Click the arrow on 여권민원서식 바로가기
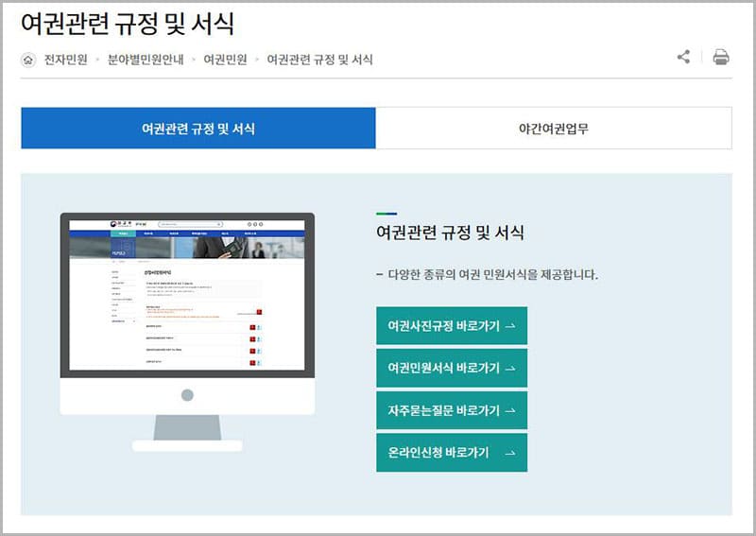 click(x=510, y=369)
